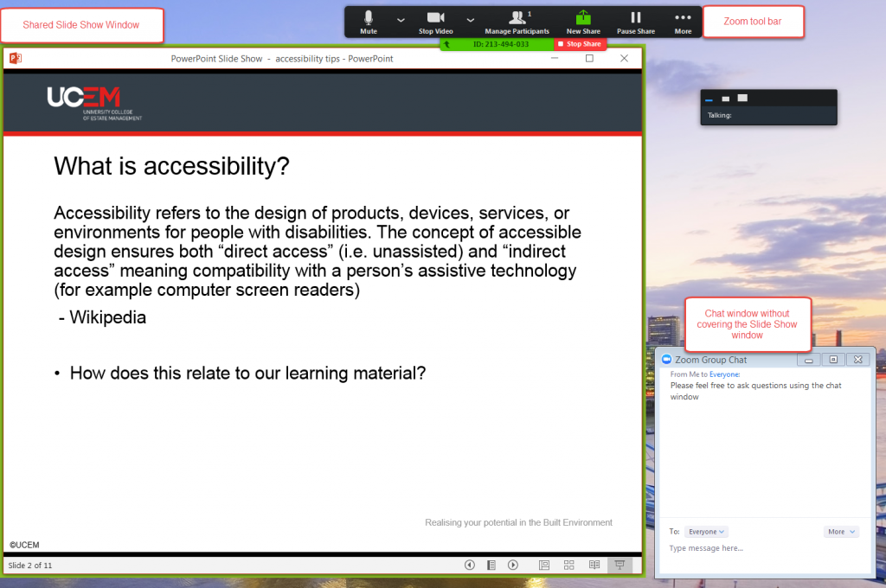
Task: Mute the microphone in the Zoom toolbar
Action: point(369,21)
